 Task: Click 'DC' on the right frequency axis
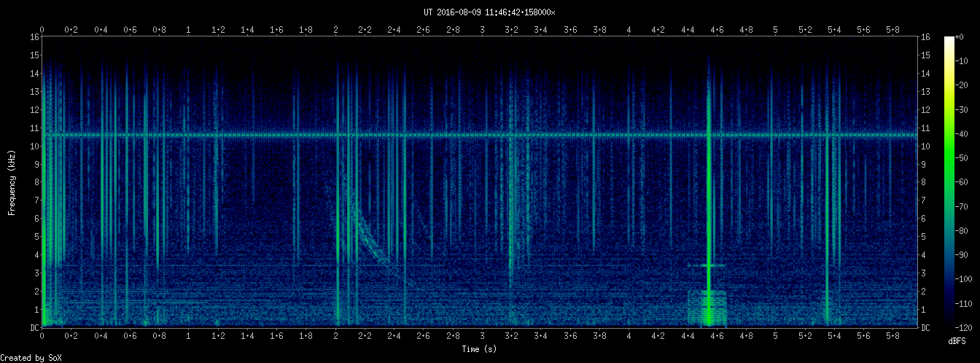pyautogui.click(x=925, y=328)
